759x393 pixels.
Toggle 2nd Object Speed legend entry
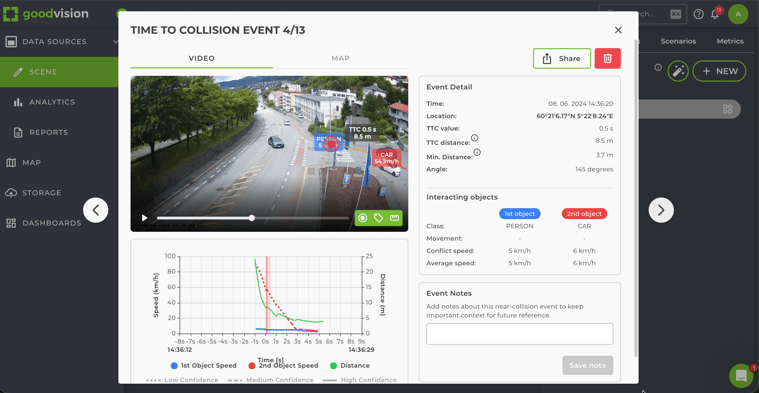tap(283, 365)
